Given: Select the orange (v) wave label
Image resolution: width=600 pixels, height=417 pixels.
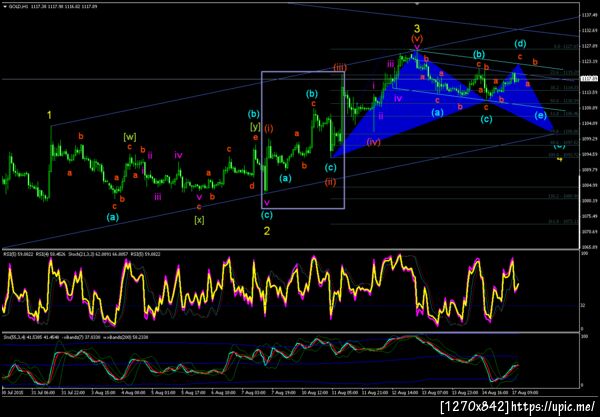Looking at the screenshot, I should (x=417, y=39).
